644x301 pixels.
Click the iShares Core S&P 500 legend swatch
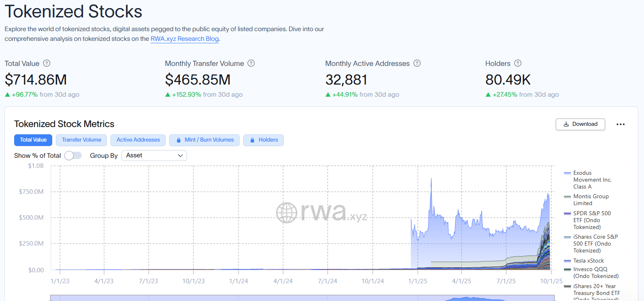point(567,237)
